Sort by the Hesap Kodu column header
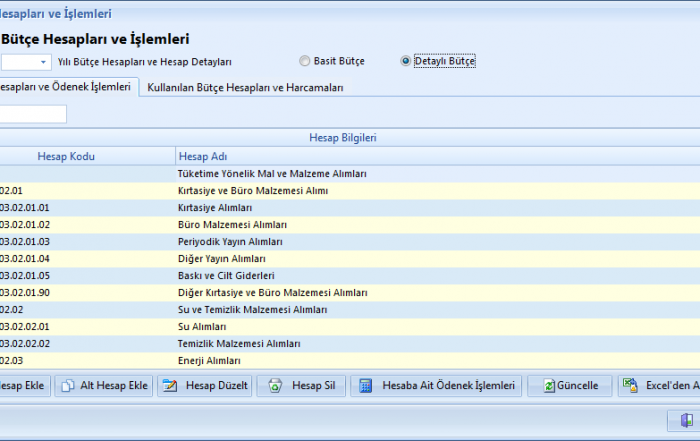Viewport: 700px width, 441px height. (x=65, y=156)
